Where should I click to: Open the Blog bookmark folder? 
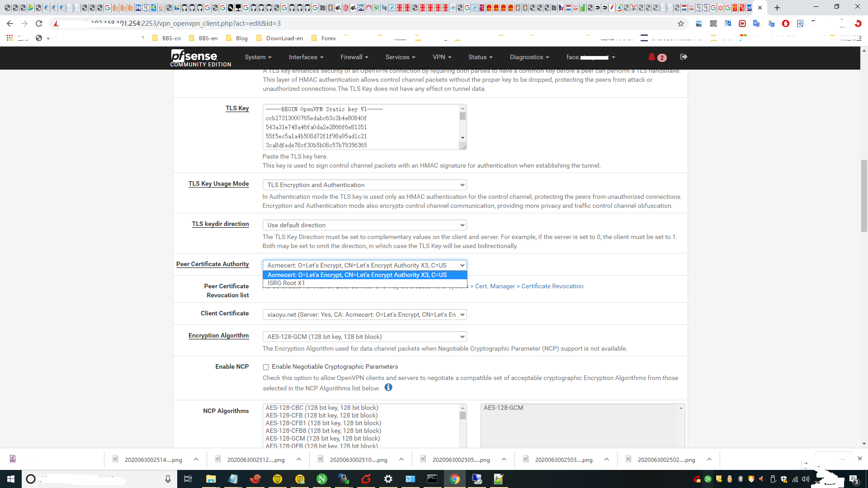click(237, 38)
